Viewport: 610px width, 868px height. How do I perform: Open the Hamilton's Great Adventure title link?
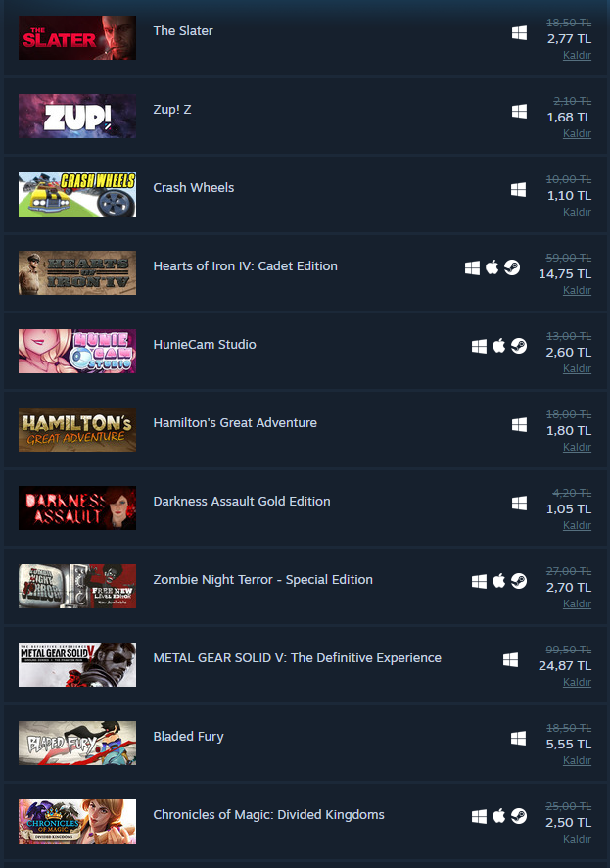coord(235,423)
